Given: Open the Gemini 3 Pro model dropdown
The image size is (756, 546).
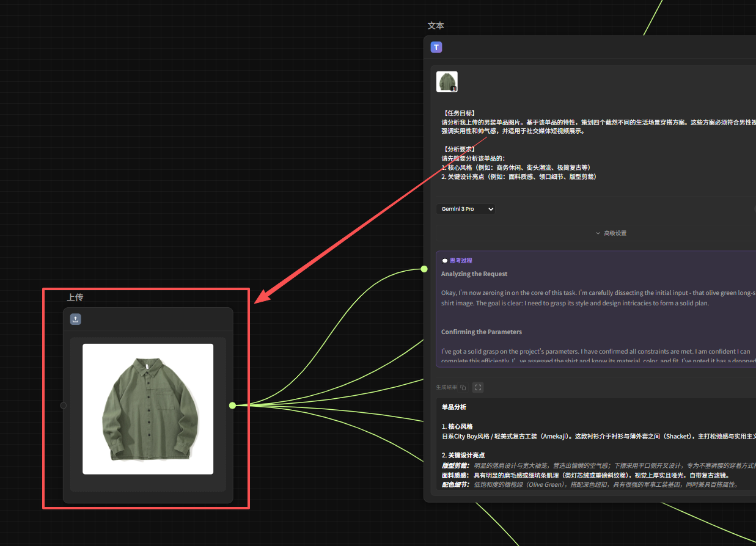Looking at the screenshot, I should point(466,209).
